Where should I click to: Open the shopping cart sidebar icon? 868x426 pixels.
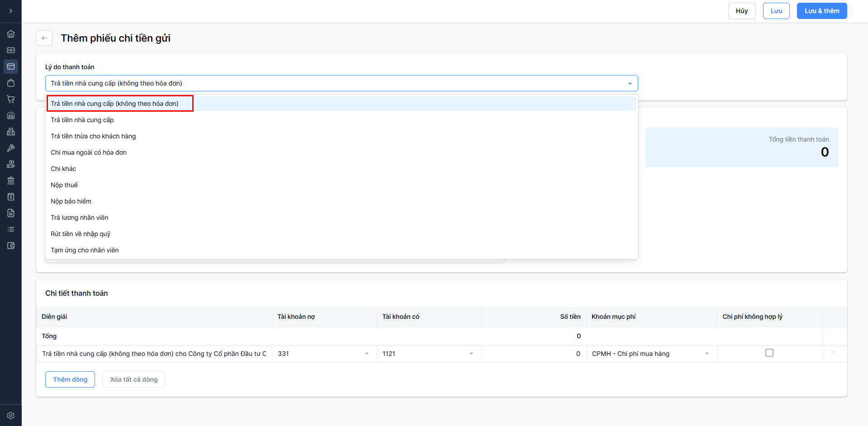click(x=11, y=99)
